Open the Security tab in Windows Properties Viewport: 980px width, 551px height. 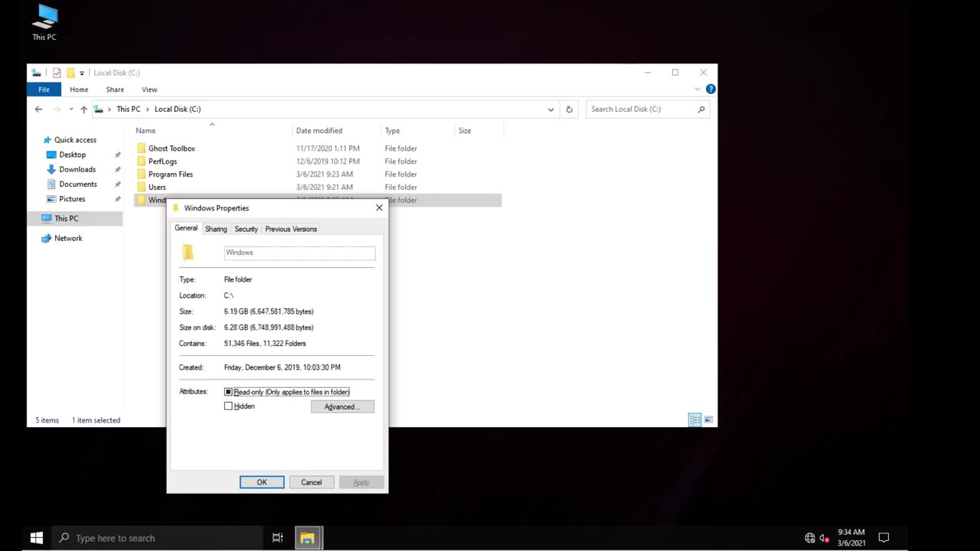(x=246, y=229)
